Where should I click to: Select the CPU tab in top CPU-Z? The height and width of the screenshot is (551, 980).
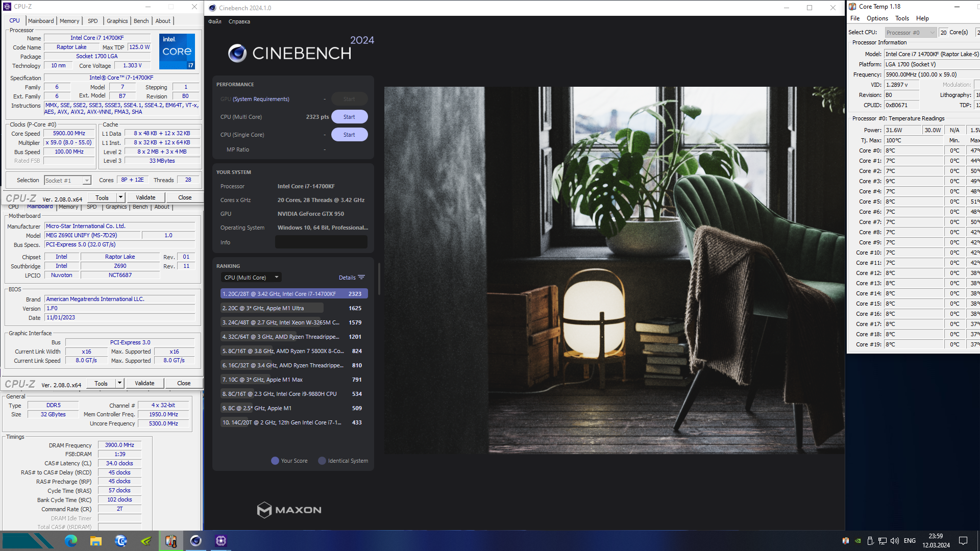point(14,20)
